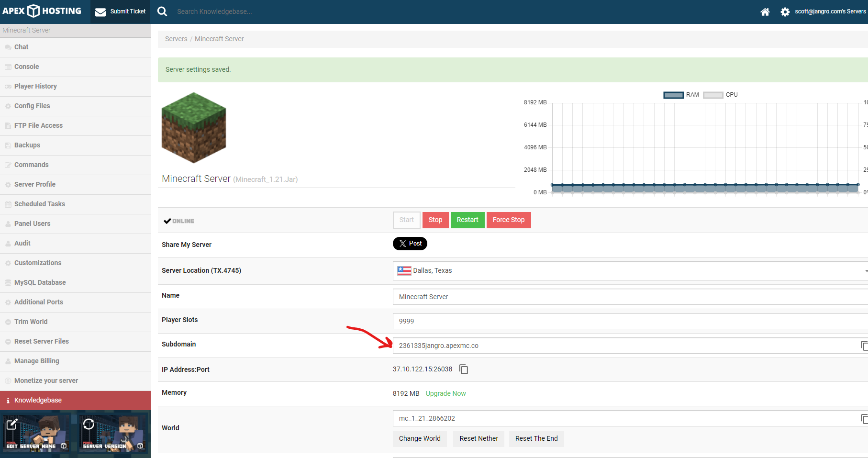
Task: Open the Knowledgebase sidebar item
Action: (75, 400)
